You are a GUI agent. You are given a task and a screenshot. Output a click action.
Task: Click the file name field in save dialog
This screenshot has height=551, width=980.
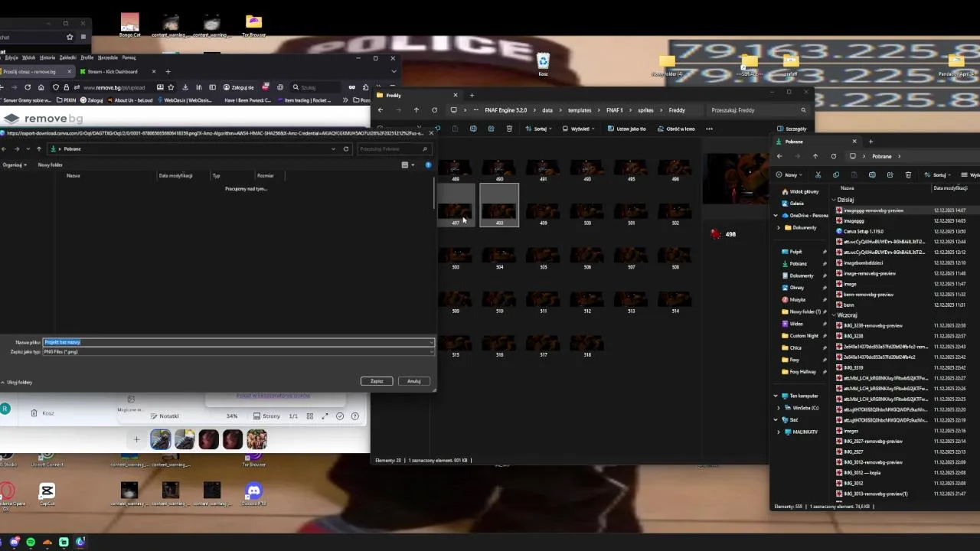coord(239,342)
